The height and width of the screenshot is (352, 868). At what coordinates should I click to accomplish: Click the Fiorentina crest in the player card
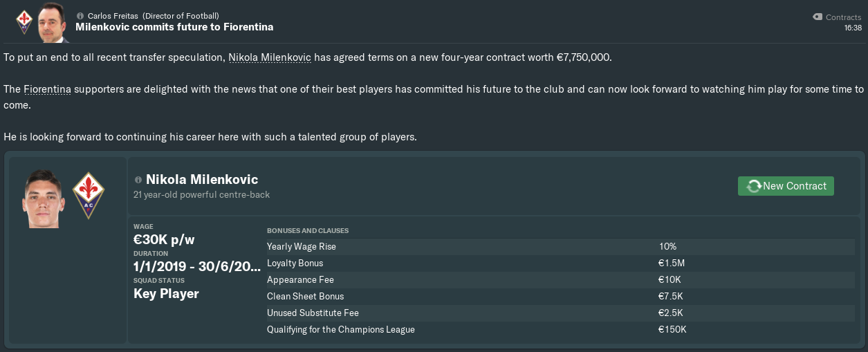pos(89,196)
